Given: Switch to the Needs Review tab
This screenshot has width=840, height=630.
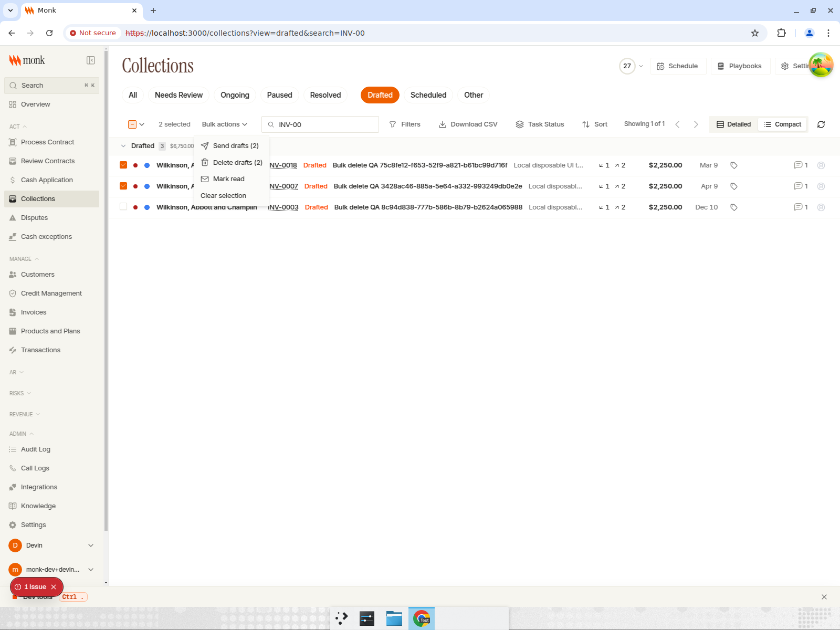Looking at the screenshot, I should click(178, 95).
